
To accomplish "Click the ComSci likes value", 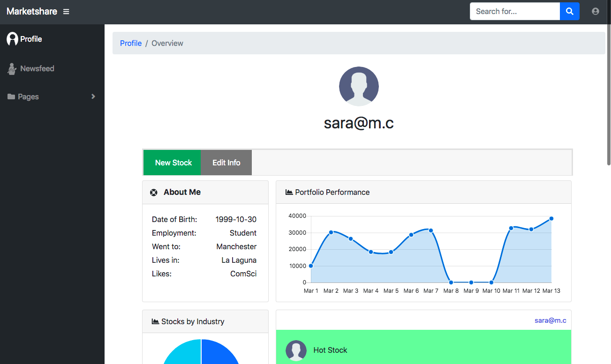I will (243, 274).
